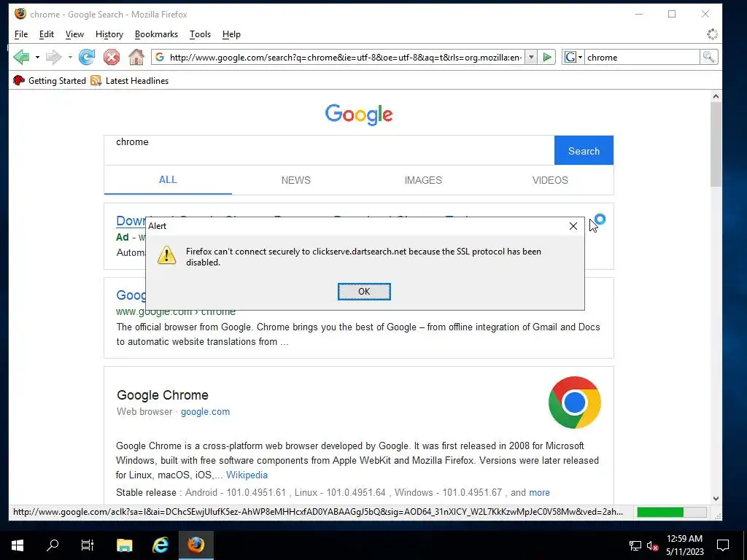747x560 pixels.
Task: Go to the Home page icon
Action: click(136, 57)
